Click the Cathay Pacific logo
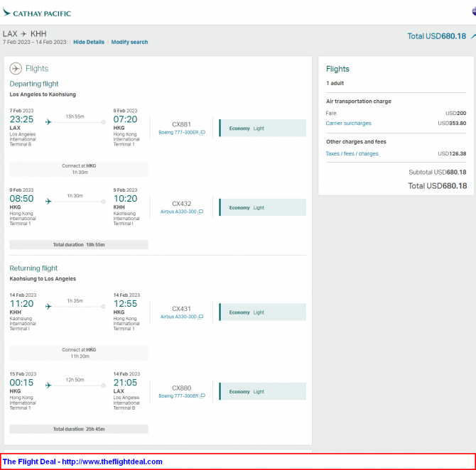Viewport: 476px width, 470px height. pos(37,13)
